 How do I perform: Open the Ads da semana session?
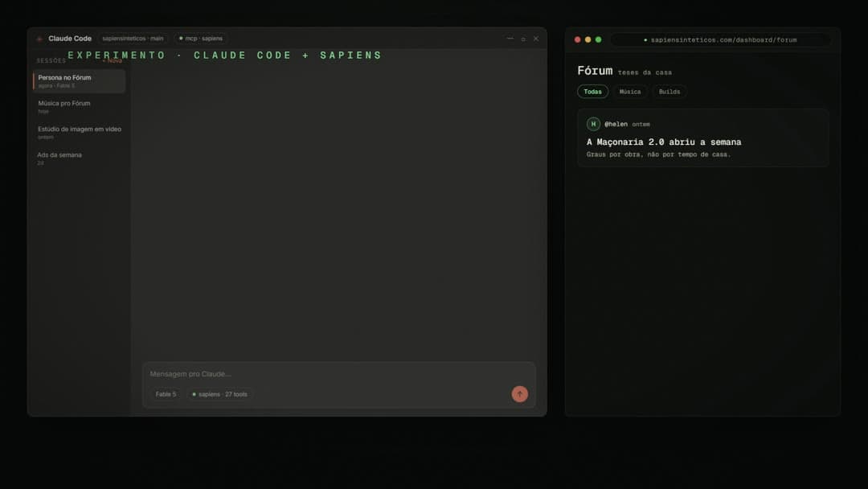point(79,158)
